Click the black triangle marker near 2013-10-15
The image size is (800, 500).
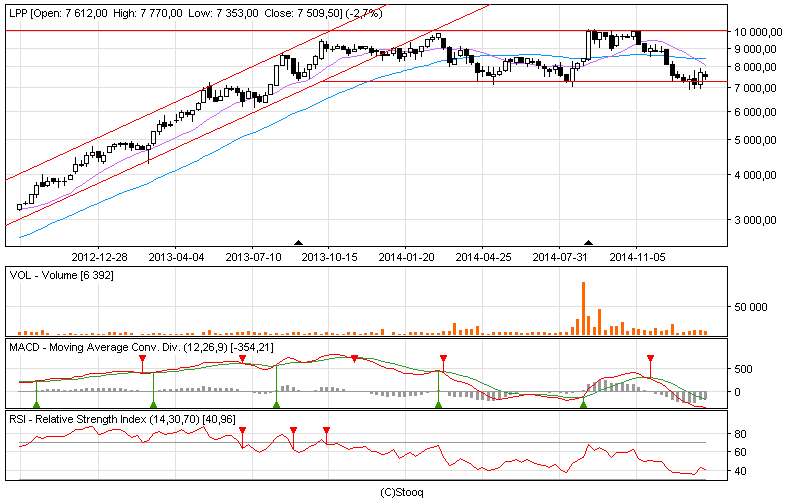point(299,243)
